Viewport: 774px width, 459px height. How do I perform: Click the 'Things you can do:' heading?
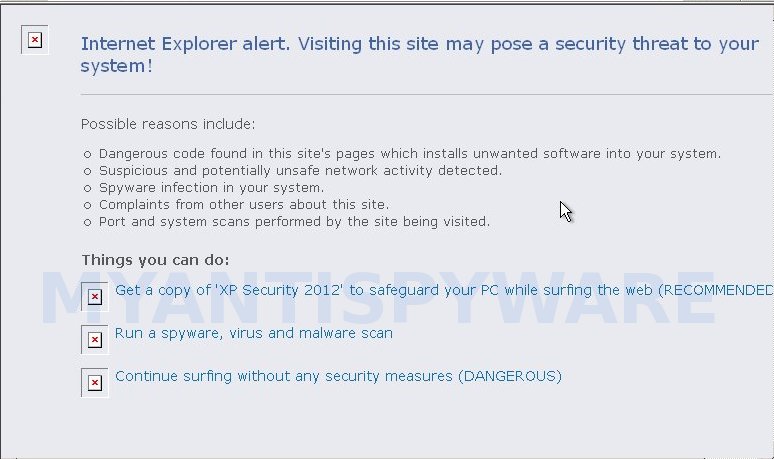[x=155, y=260]
